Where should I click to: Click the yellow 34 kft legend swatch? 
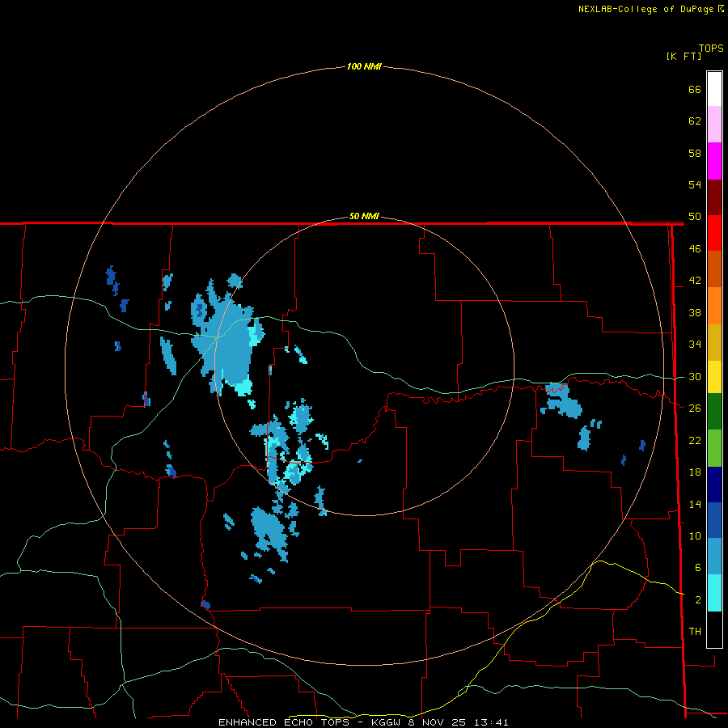pos(714,377)
